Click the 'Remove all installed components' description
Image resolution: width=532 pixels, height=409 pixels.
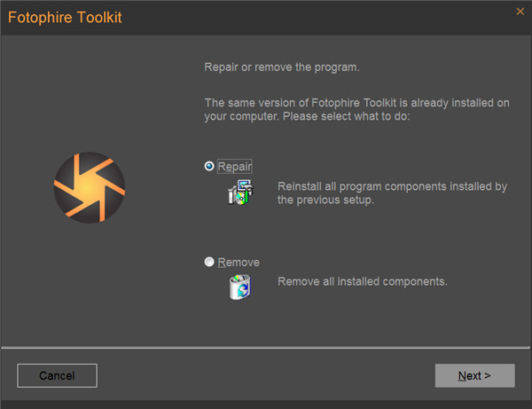coord(363,281)
